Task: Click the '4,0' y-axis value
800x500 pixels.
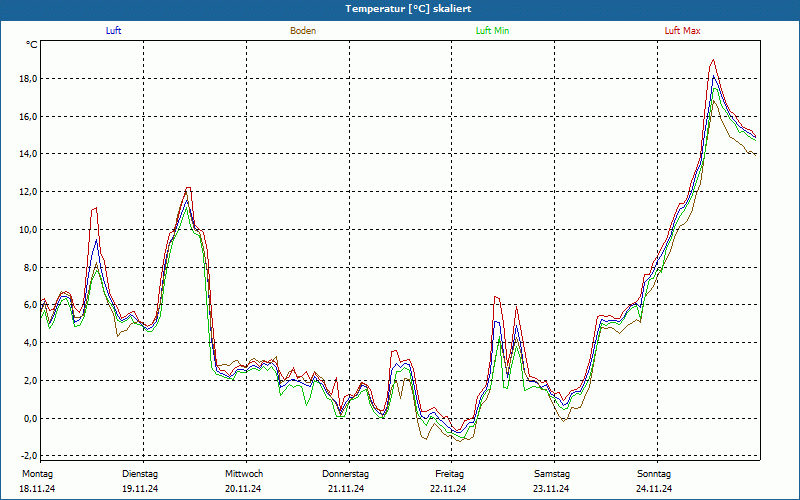Action: click(x=30, y=343)
